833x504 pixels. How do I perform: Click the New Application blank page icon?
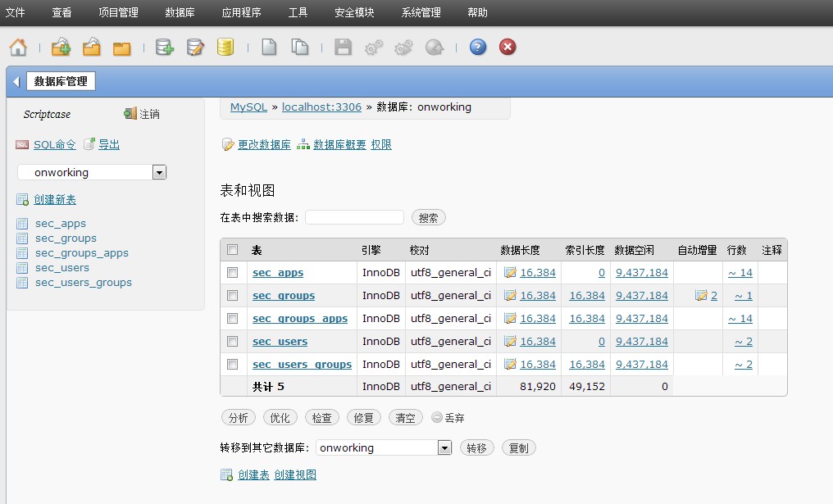pyautogui.click(x=270, y=47)
